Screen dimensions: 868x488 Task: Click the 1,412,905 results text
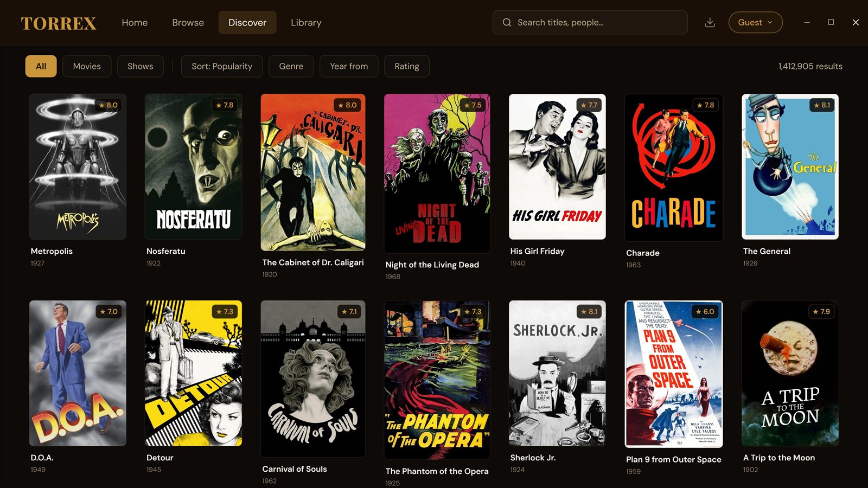click(x=810, y=66)
